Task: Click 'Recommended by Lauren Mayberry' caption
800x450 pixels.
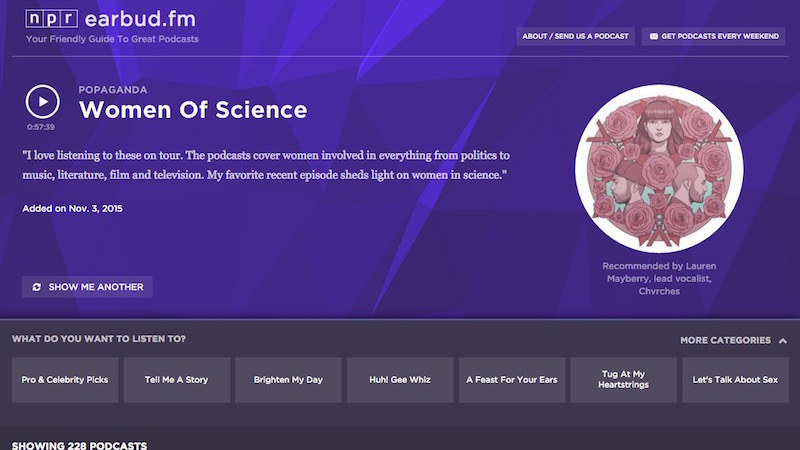Action: [659, 279]
